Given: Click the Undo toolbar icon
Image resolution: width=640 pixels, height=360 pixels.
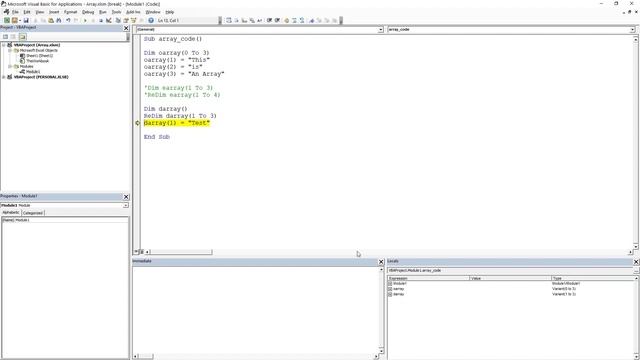Looking at the screenshot, I should click(68, 20).
